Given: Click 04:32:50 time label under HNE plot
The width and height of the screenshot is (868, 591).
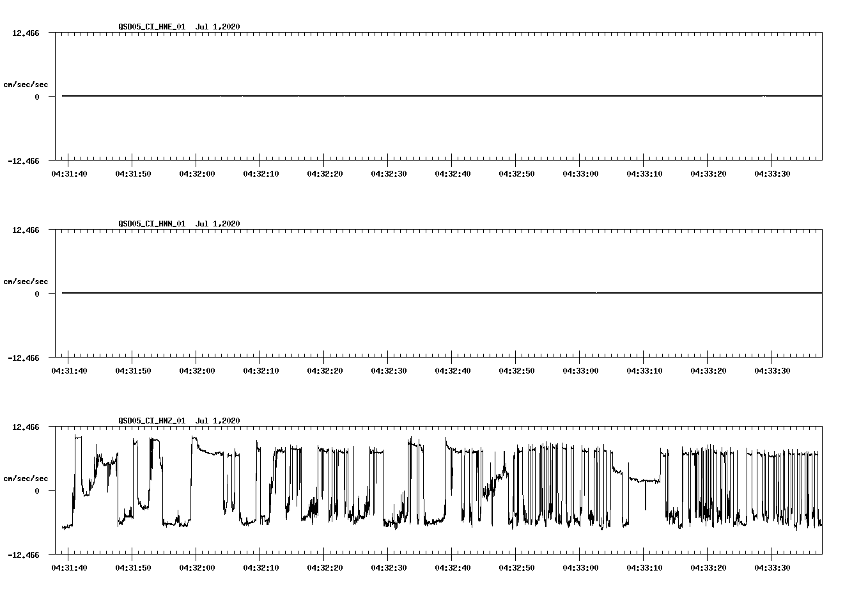Looking at the screenshot, I should click(x=516, y=174).
